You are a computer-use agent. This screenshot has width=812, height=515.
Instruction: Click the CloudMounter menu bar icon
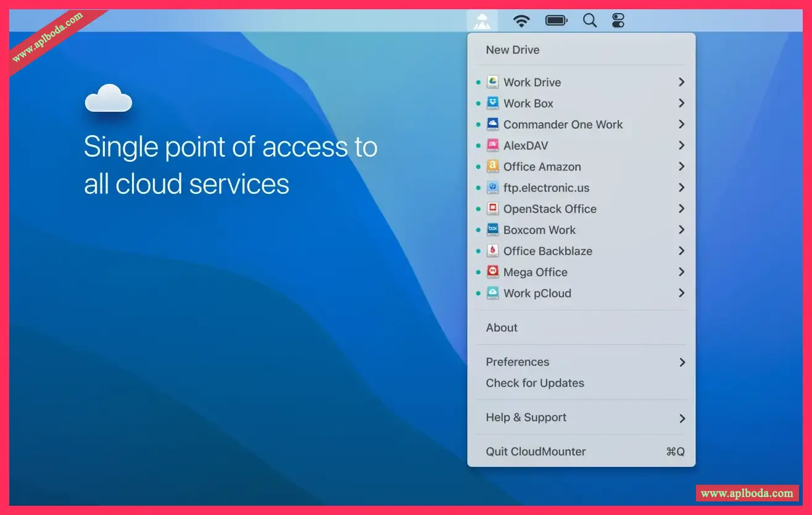tap(482, 21)
